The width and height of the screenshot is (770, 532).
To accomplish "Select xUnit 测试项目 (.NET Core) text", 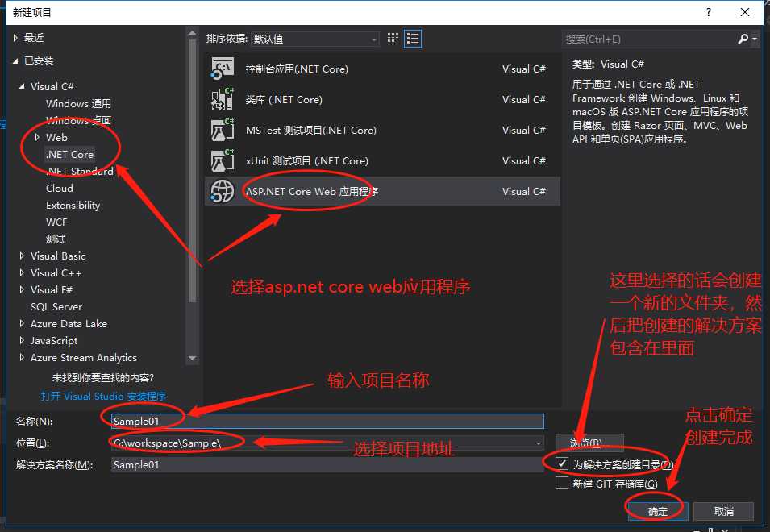I will click(x=307, y=161).
